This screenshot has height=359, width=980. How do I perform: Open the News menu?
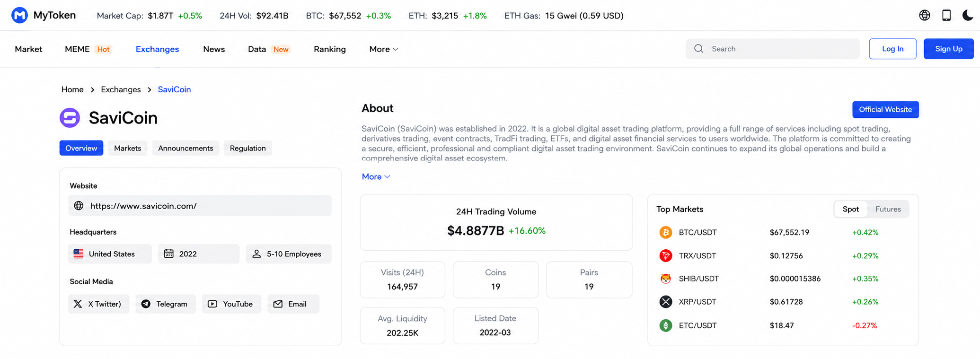[214, 49]
